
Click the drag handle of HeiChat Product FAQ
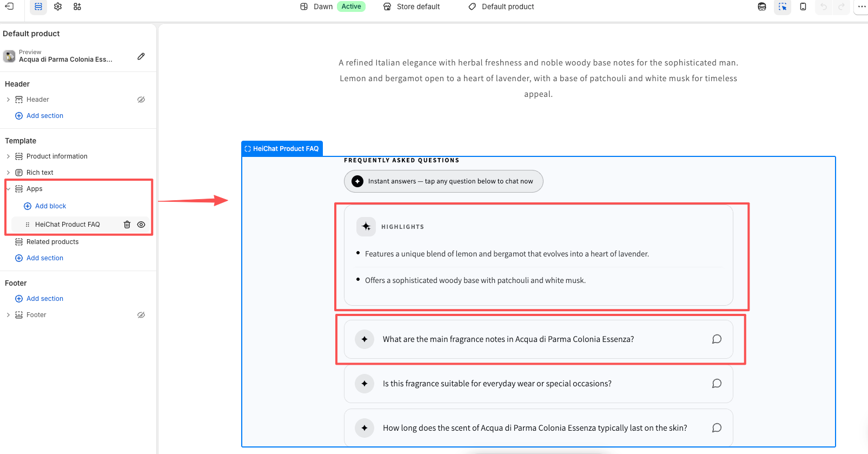click(x=28, y=225)
